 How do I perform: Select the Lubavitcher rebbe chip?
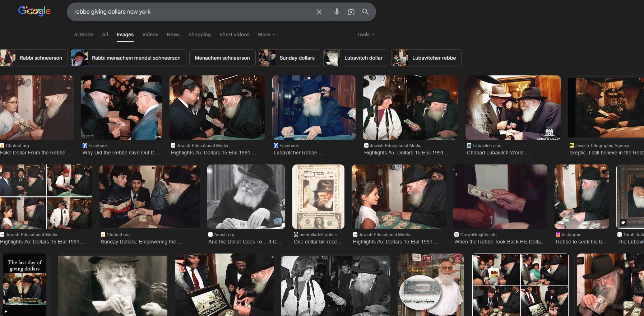pyautogui.click(x=426, y=58)
